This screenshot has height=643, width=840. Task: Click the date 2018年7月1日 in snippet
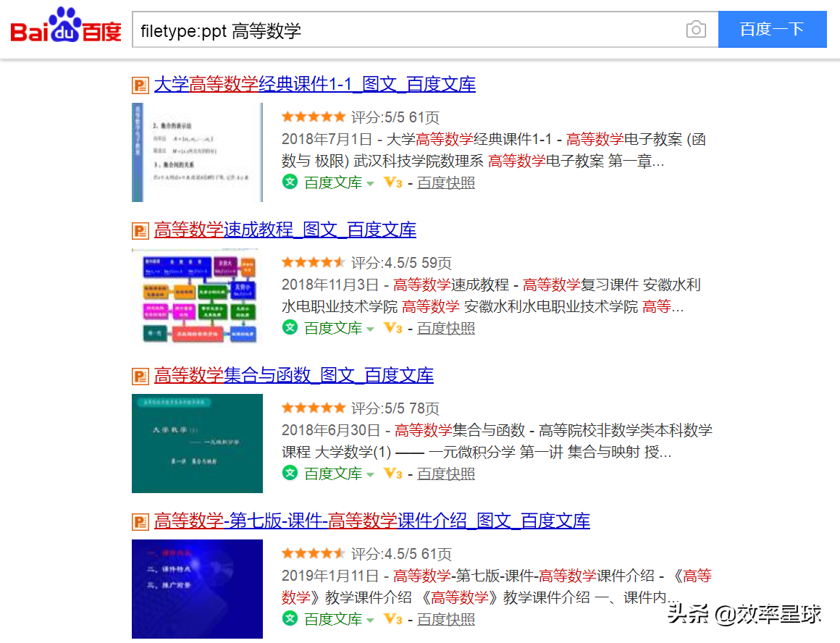[327, 139]
